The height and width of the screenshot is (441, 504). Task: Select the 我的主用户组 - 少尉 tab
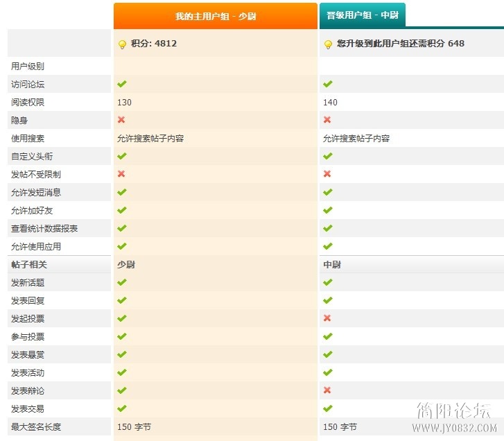pyautogui.click(x=216, y=16)
